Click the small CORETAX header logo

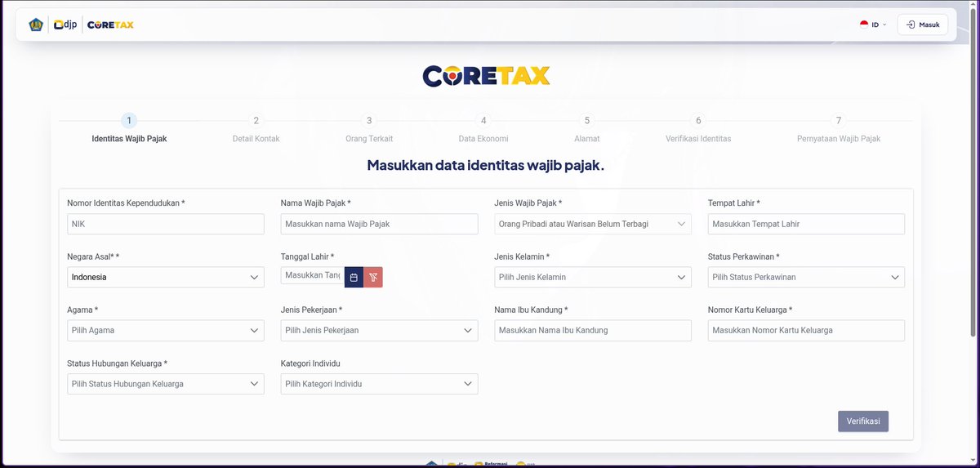pyautogui.click(x=110, y=25)
